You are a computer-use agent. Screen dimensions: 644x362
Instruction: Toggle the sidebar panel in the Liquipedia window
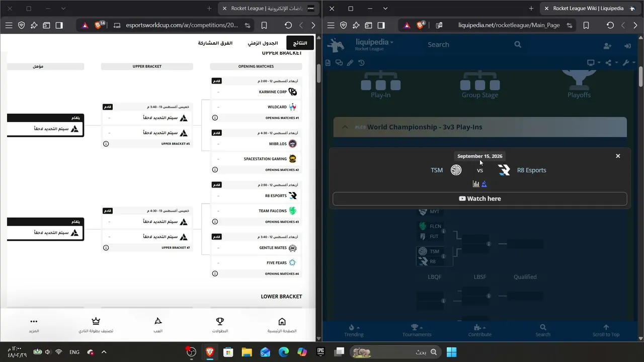coord(381,25)
